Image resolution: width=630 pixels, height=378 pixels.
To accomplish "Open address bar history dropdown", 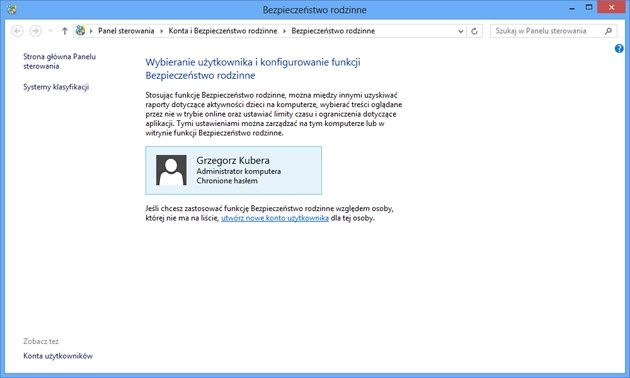I will [x=460, y=31].
